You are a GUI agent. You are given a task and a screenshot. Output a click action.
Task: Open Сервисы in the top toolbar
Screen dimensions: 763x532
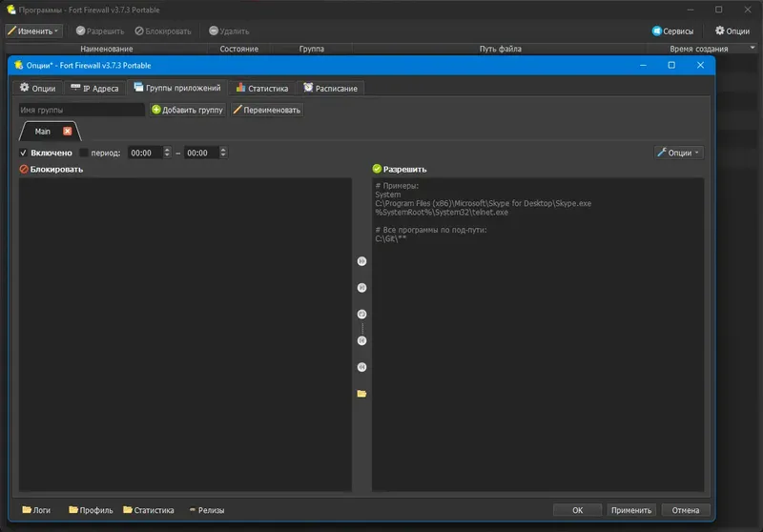tap(672, 31)
